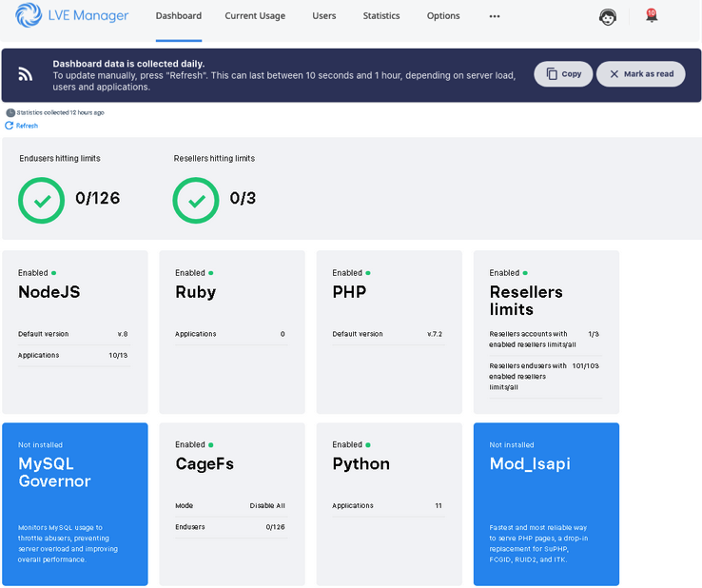
Task: Click the Endusers hitting limits checkmark icon
Action: (x=41, y=199)
